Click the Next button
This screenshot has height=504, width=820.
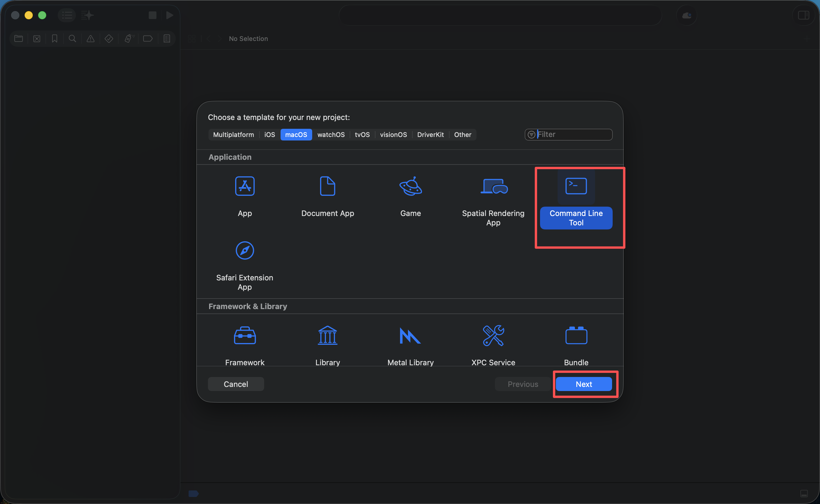[x=584, y=384]
